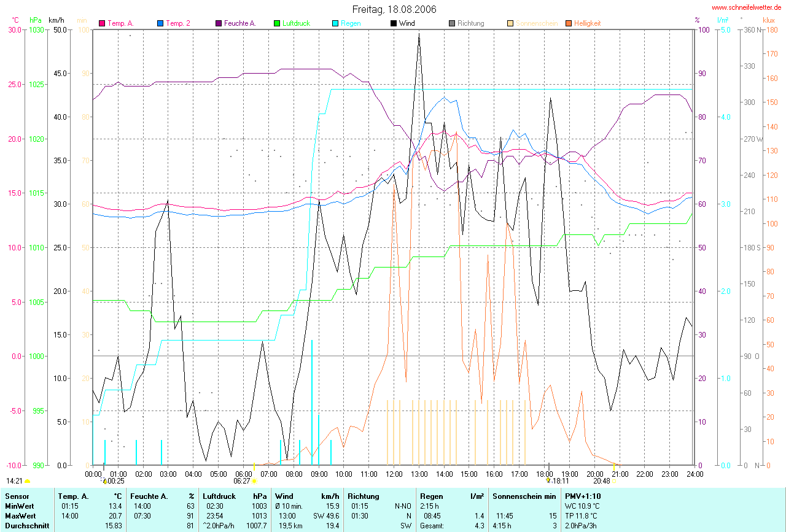Click the green Luftdruck legend swatch
Viewport: 786px width, 532px height.
(x=278, y=23)
